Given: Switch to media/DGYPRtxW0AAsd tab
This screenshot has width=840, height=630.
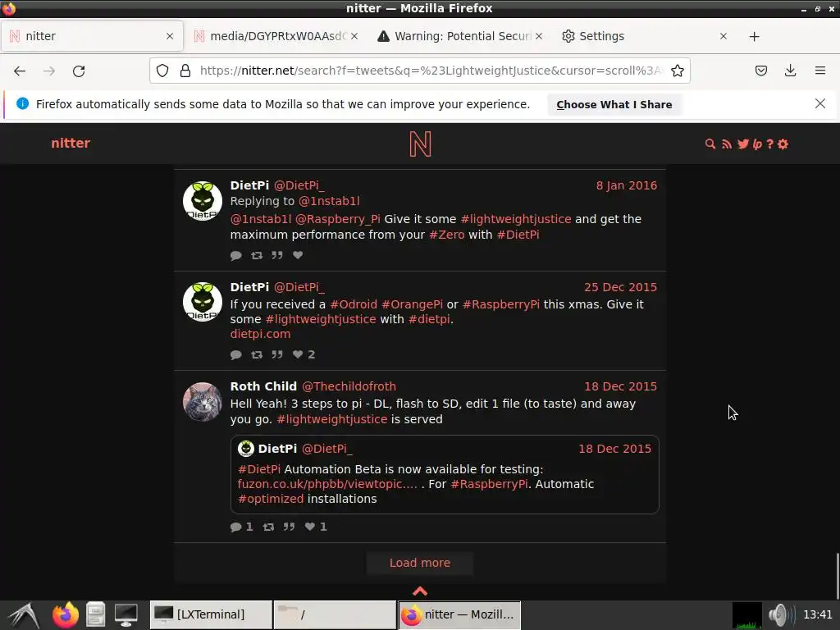Looking at the screenshot, I should pos(276,36).
